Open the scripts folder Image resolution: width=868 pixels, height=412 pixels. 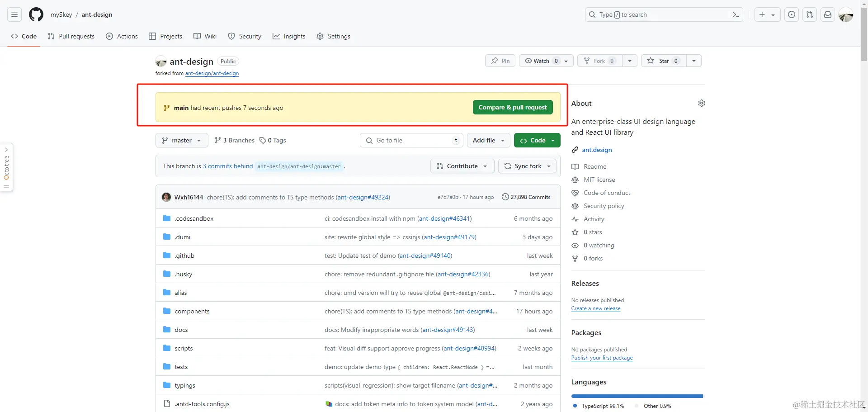tap(184, 348)
